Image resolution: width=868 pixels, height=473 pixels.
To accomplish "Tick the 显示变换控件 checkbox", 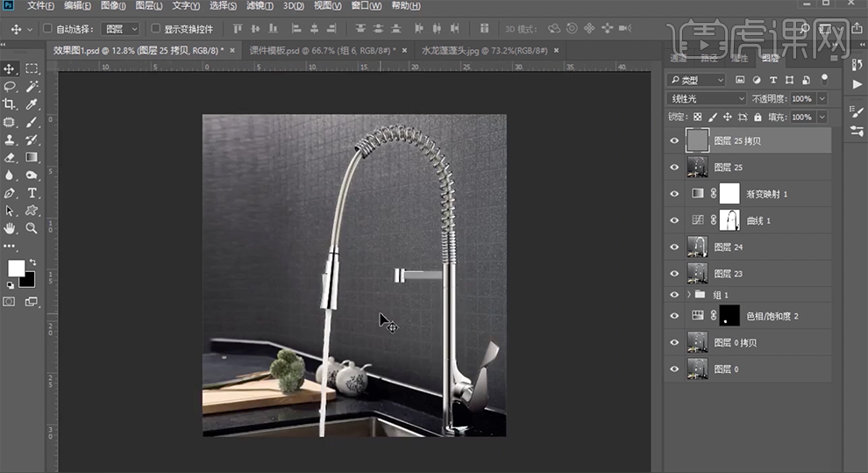I will [155, 29].
